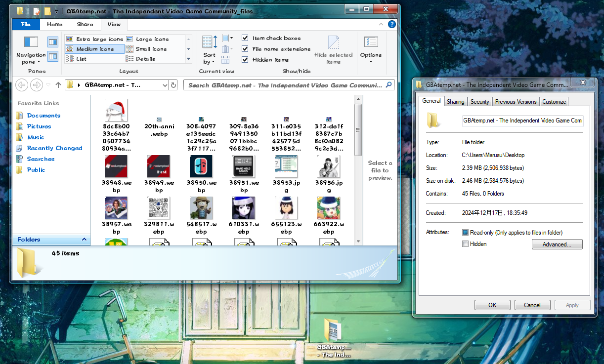Switch to Sharing tab in Properties
The height and width of the screenshot is (364, 604).
455,101
